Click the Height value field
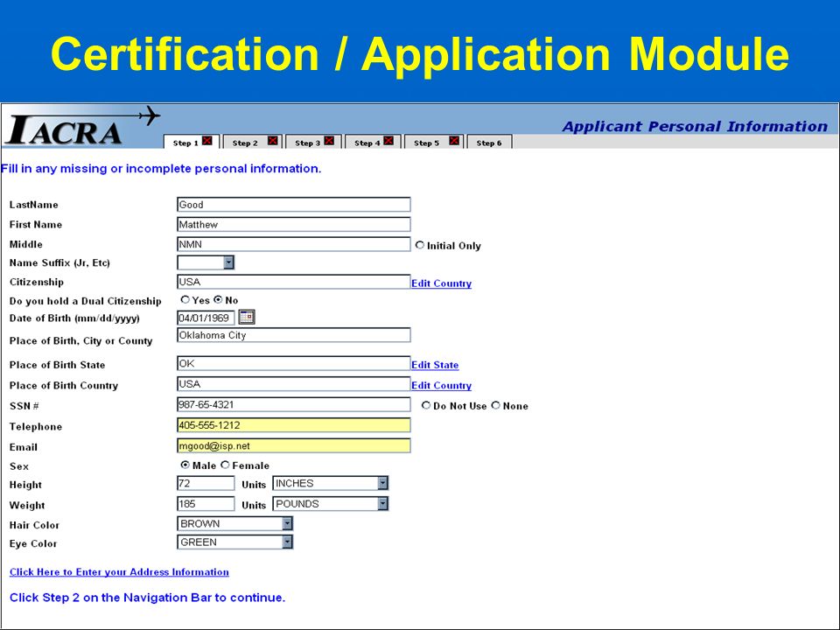 coord(206,483)
